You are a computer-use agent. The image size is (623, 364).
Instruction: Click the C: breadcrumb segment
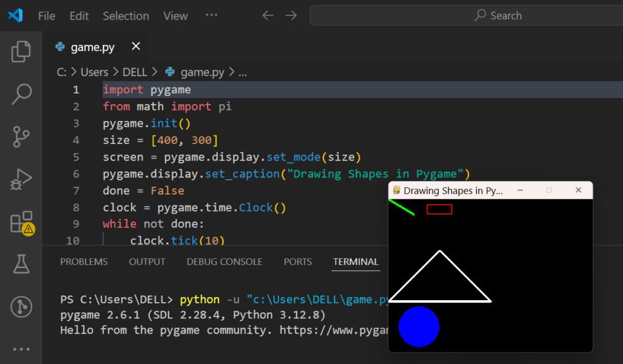(x=61, y=72)
